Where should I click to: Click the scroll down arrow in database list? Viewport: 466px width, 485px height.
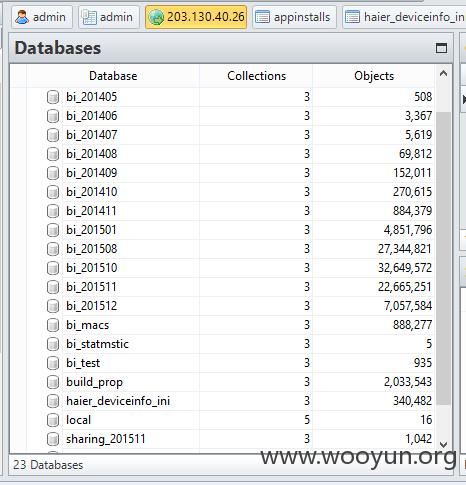(x=443, y=445)
